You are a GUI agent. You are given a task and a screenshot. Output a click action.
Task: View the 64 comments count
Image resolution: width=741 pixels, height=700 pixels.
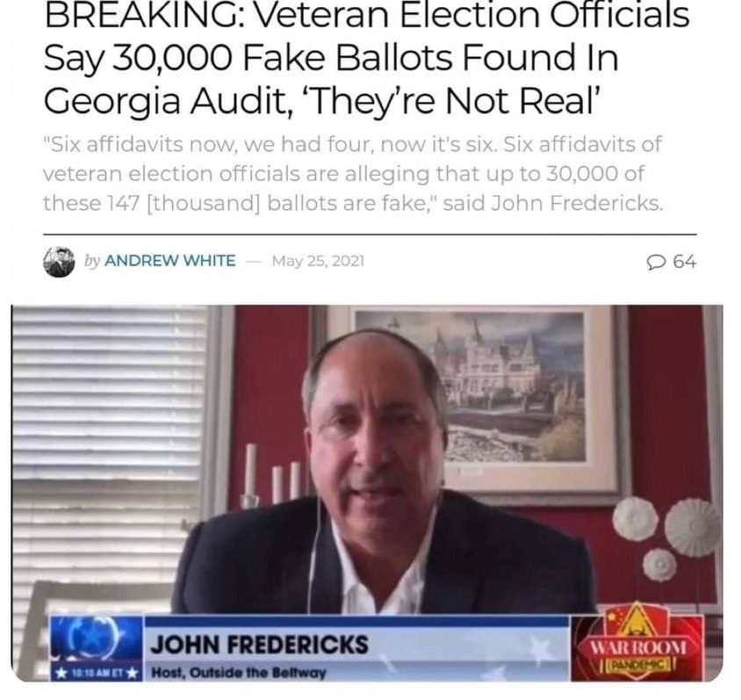pyautogui.click(x=684, y=262)
